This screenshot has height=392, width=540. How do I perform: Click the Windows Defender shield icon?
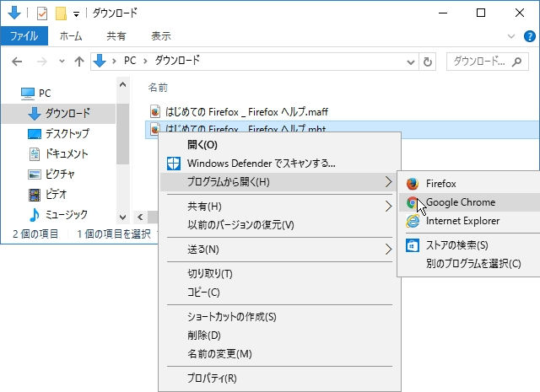(x=174, y=164)
